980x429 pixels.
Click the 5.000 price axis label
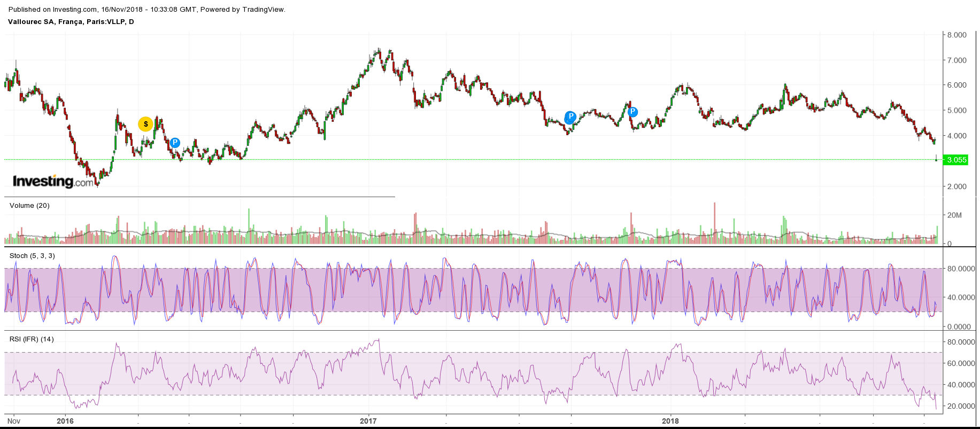(957, 111)
